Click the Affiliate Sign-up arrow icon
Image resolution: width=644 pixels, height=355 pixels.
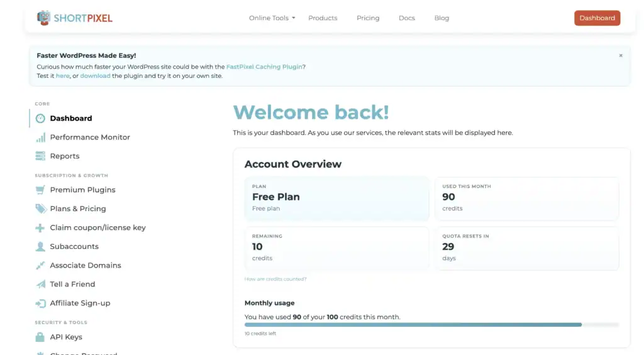click(x=40, y=303)
